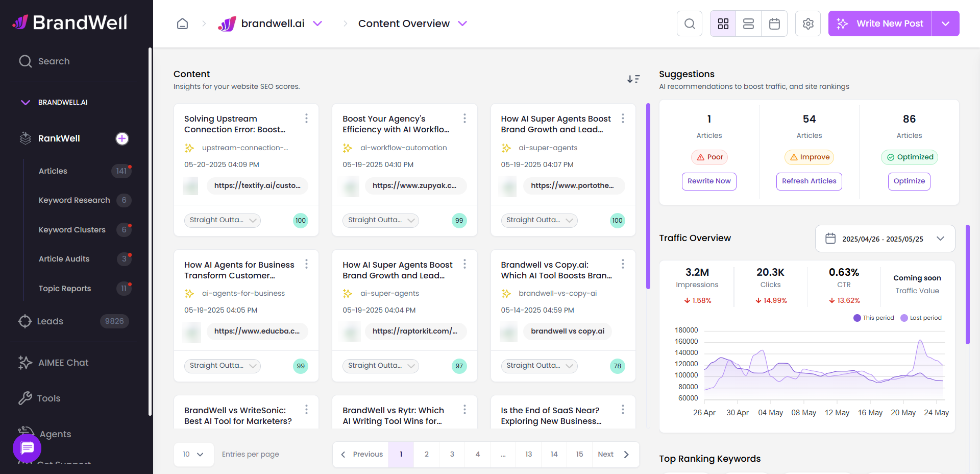Open menu on Boost Your Agency's Efficiency card
980x474 pixels.
pos(464,118)
